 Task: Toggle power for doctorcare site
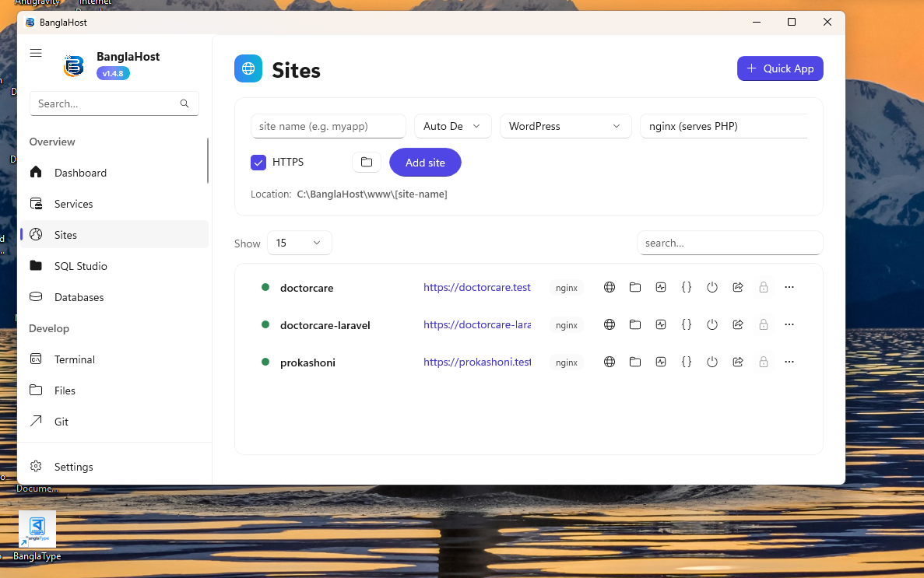[711, 288]
